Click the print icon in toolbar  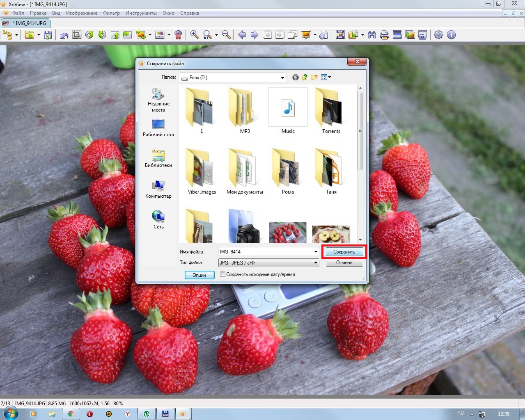[x=384, y=35]
